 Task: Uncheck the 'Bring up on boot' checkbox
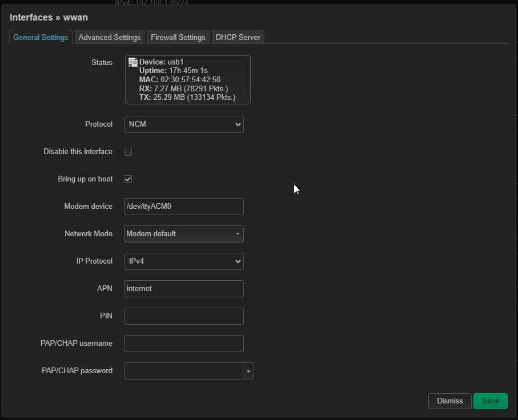point(128,179)
